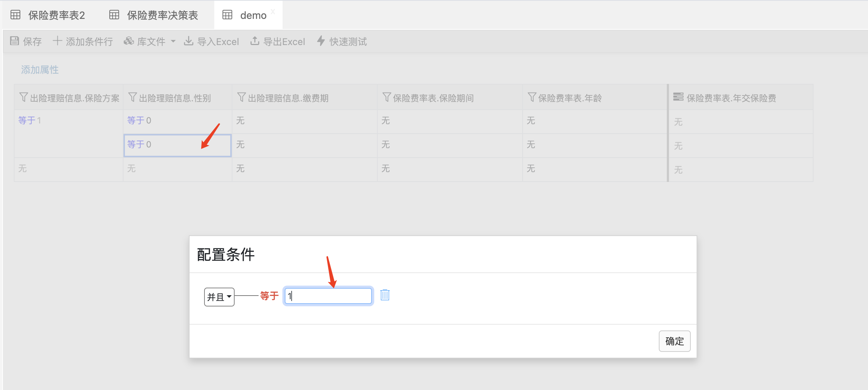
Task: Click filter icon on 性别 column header
Action: point(133,97)
